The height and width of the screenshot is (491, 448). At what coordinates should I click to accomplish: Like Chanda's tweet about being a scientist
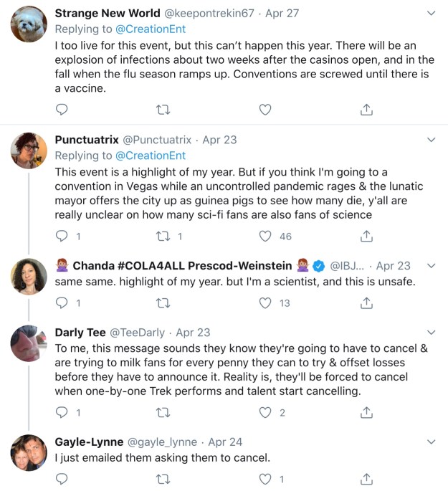(x=265, y=303)
